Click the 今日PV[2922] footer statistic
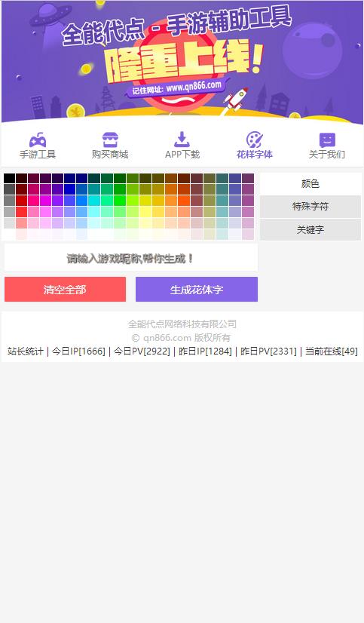The image size is (364, 623). pos(142,351)
